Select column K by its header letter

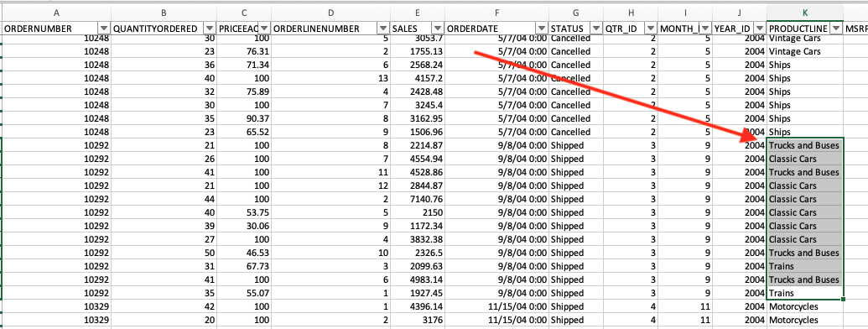click(805, 13)
